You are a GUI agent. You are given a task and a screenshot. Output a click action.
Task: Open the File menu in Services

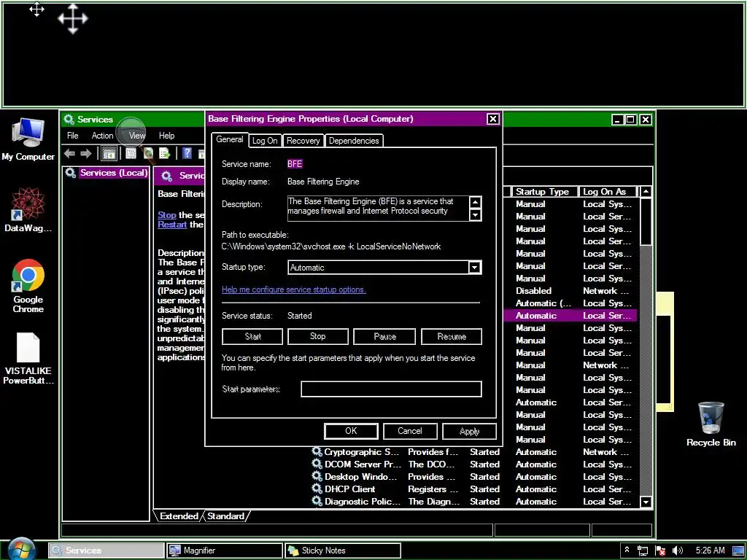(x=73, y=136)
